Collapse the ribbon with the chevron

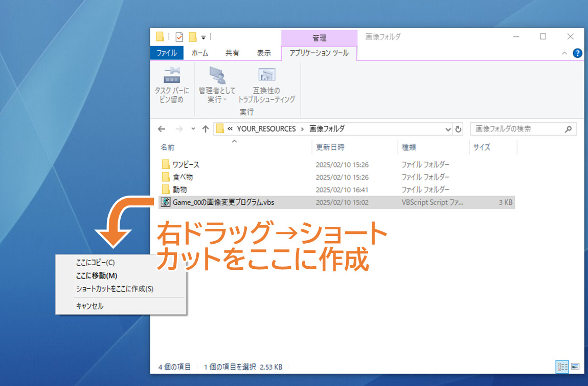(x=564, y=53)
